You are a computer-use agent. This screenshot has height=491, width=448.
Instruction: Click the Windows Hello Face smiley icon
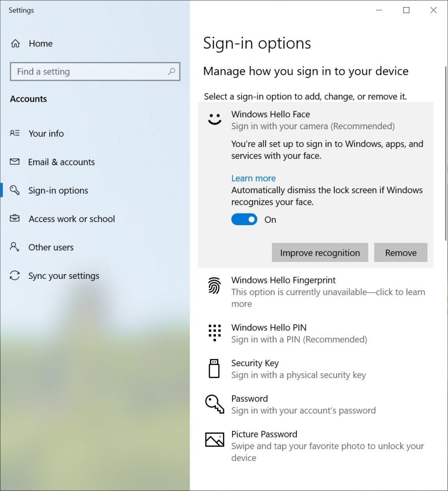[215, 119]
